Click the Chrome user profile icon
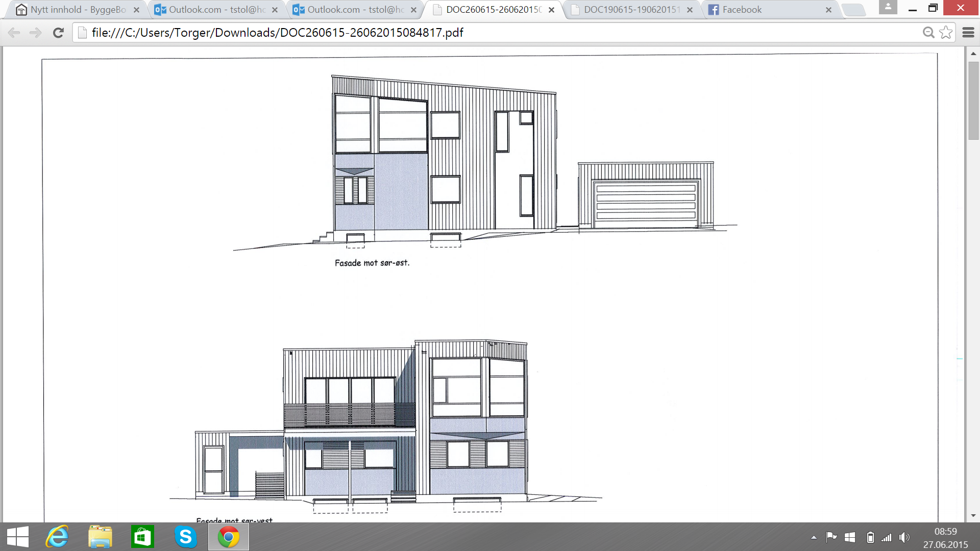Viewport: 980px width, 551px height. (x=888, y=7)
